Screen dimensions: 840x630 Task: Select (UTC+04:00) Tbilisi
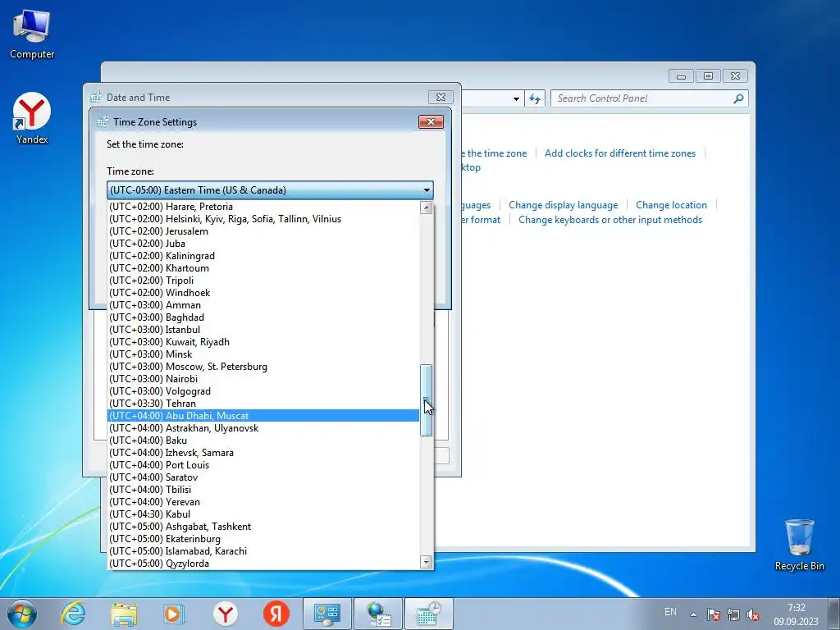(x=263, y=491)
